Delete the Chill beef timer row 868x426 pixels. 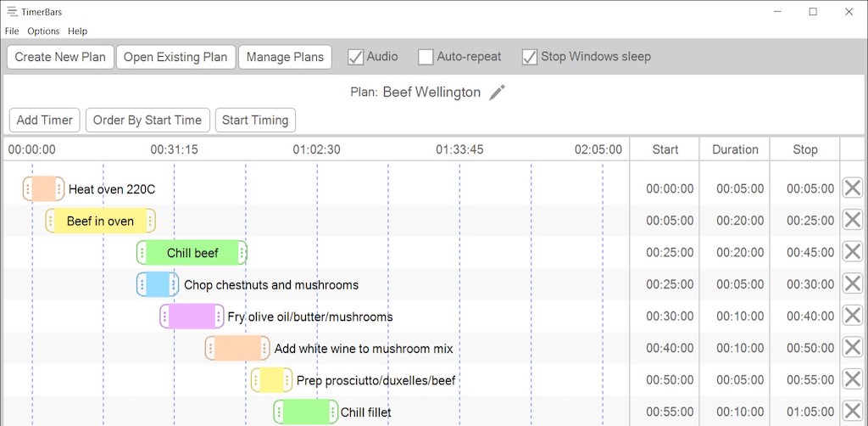tap(852, 252)
